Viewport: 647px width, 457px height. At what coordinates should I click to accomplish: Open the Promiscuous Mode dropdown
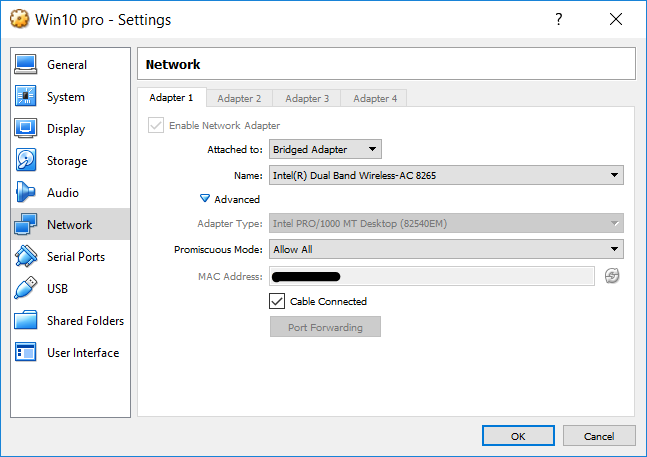coord(446,250)
